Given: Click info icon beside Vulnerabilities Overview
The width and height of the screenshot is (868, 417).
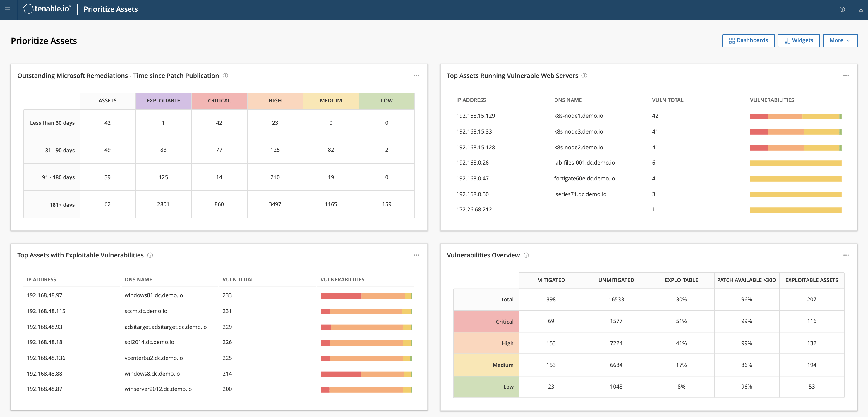Looking at the screenshot, I should point(526,255).
